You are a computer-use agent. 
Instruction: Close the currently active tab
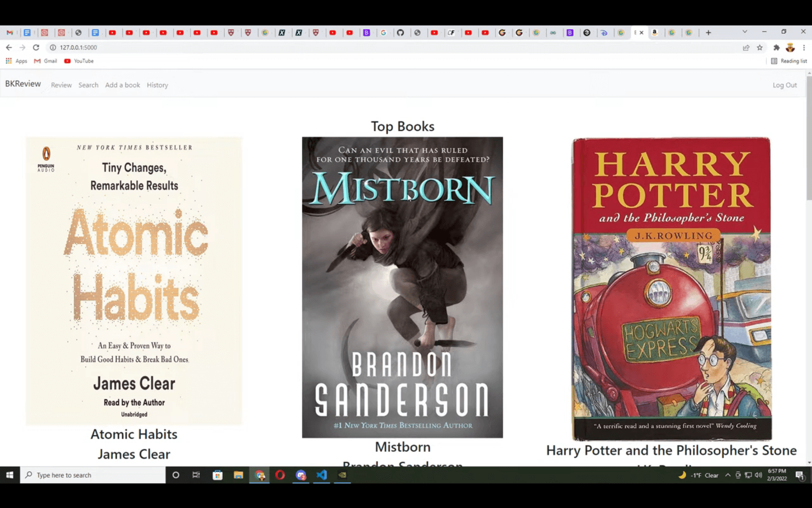tap(641, 33)
